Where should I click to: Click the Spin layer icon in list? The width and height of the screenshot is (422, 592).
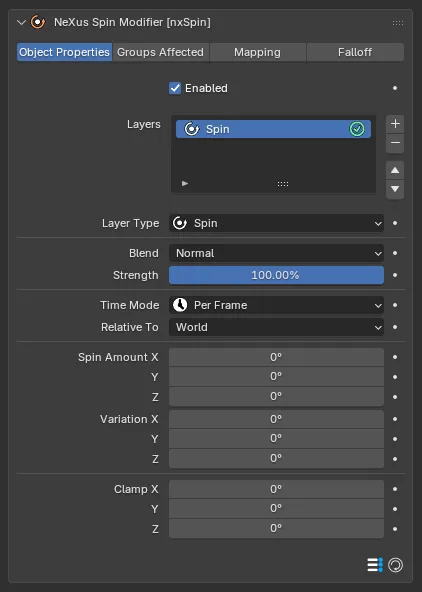pos(191,129)
